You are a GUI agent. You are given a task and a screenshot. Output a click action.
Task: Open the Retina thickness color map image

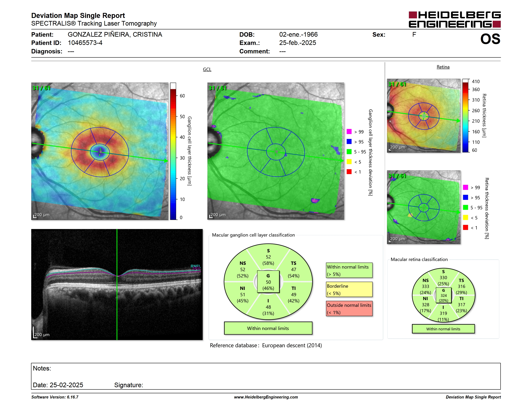424,116
